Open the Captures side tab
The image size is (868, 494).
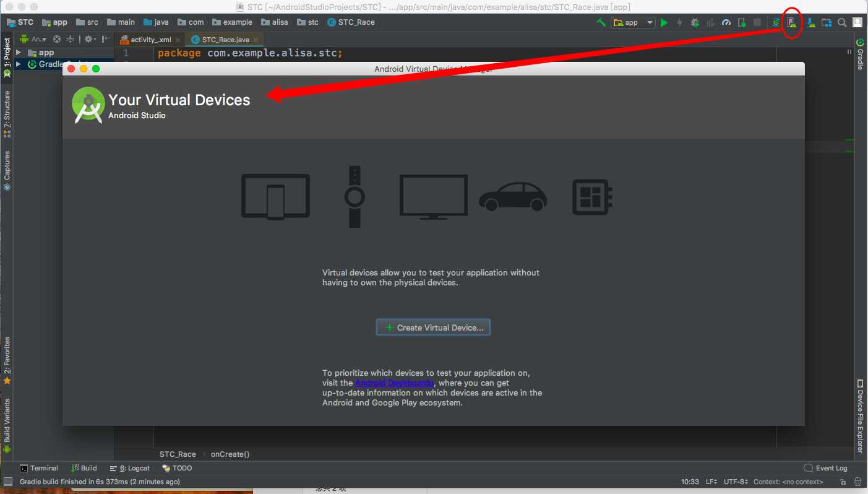click(7, 170)
